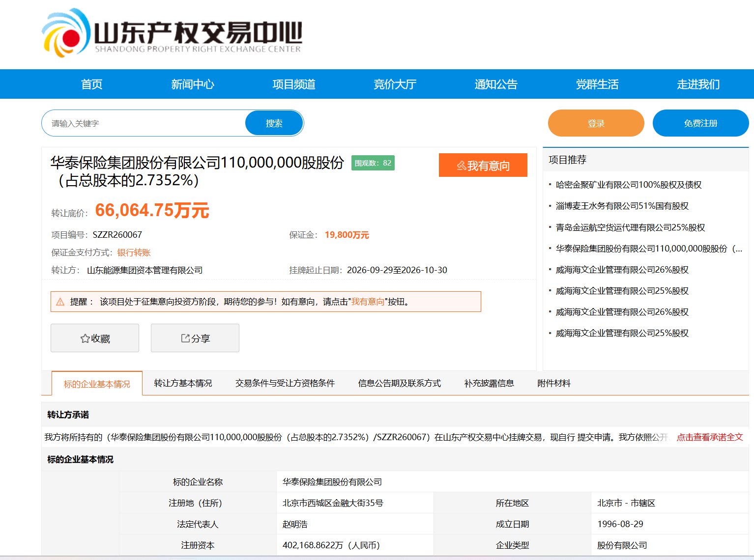Click the 搜索 button
The width and height of the screenshot is (754, 560).
[x=274, y=123]
